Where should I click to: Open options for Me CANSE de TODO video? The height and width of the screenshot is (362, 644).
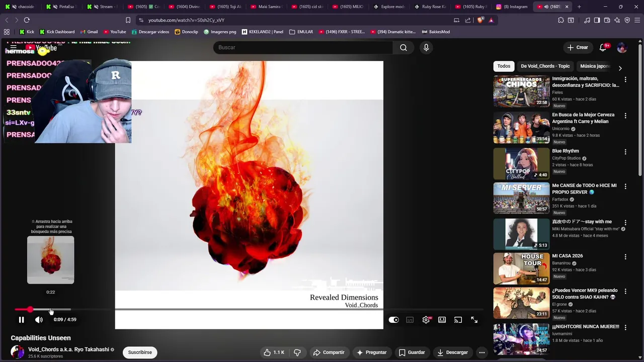[625, 187]
